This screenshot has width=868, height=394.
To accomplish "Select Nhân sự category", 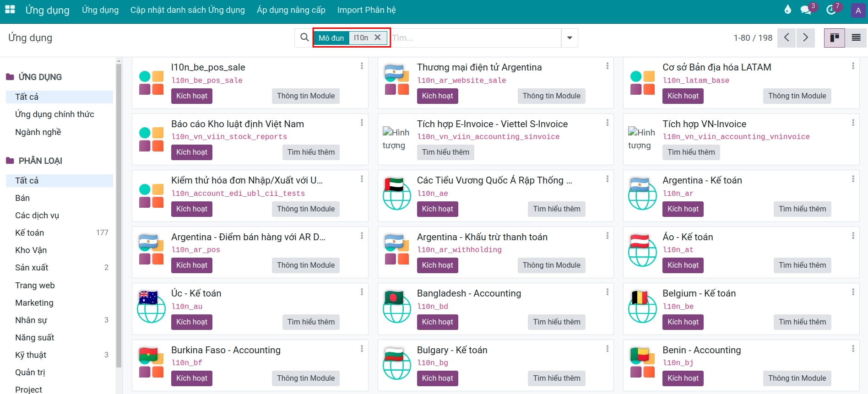I will [x=60, y=320].
